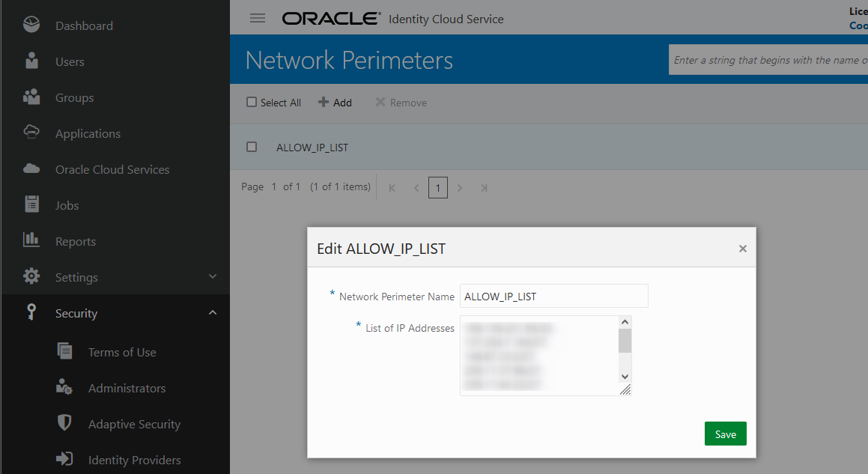
Task: Collapse the Security menu chevron
Action: pyautogui.click(x=213, y=312)
